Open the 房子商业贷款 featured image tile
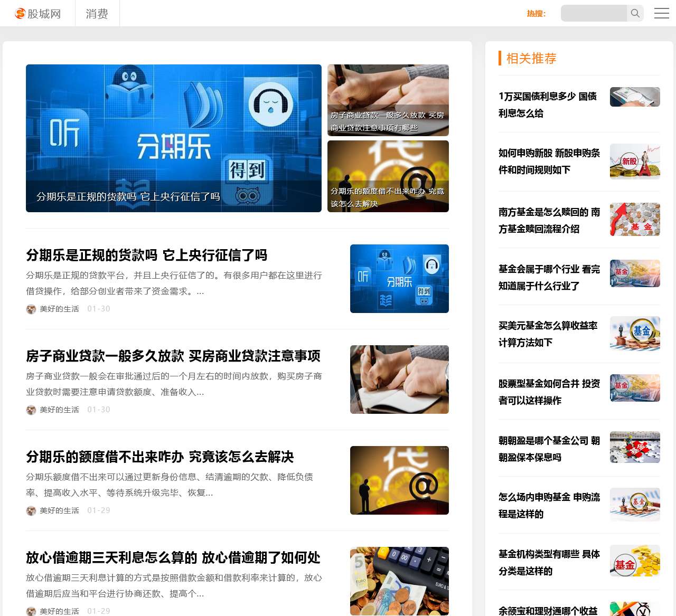This screenshot has height=616, width=676. tap(388, 100)
